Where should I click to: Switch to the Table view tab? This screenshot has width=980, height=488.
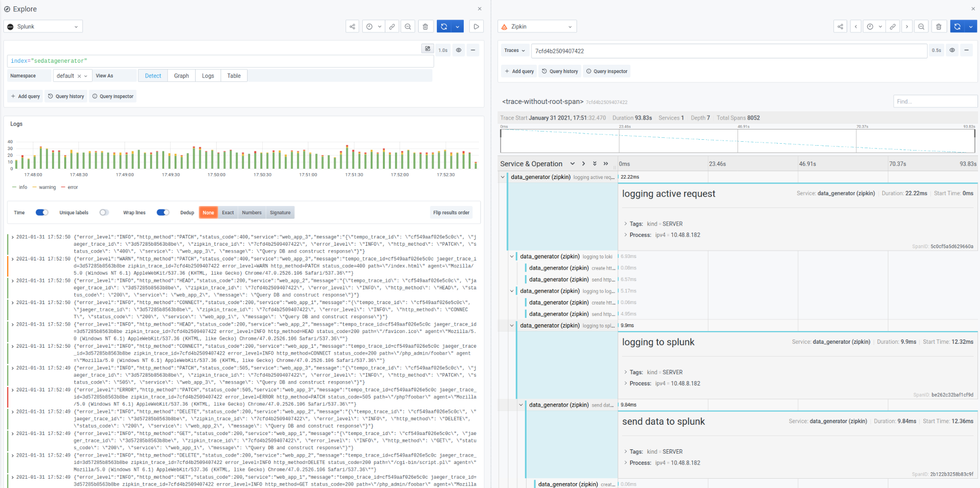point(234,75)
